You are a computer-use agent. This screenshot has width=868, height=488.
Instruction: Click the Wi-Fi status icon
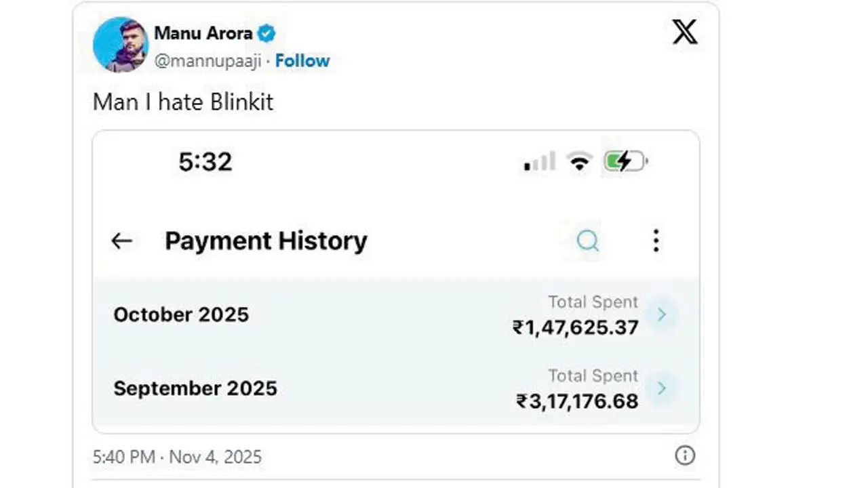click(578, 161)
